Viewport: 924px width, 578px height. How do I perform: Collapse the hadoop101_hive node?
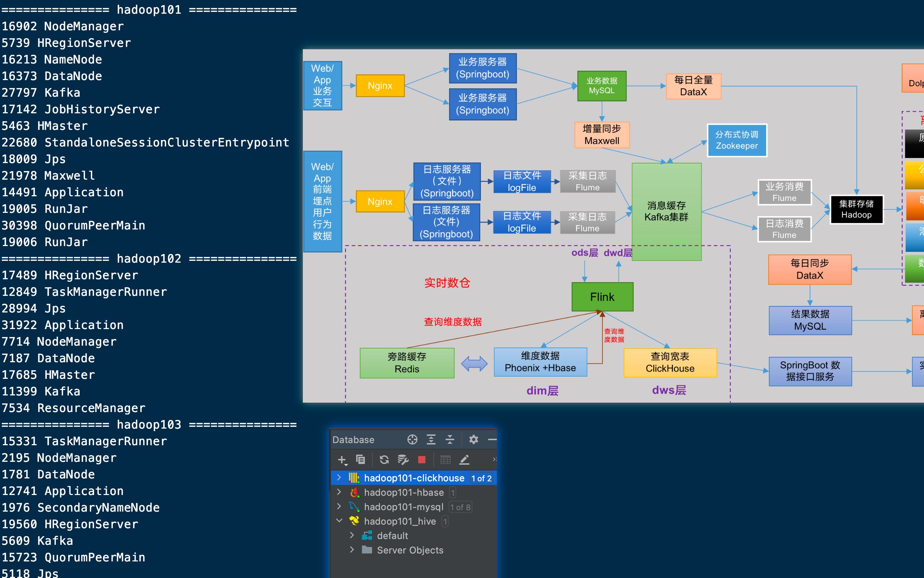pos(339,521)
